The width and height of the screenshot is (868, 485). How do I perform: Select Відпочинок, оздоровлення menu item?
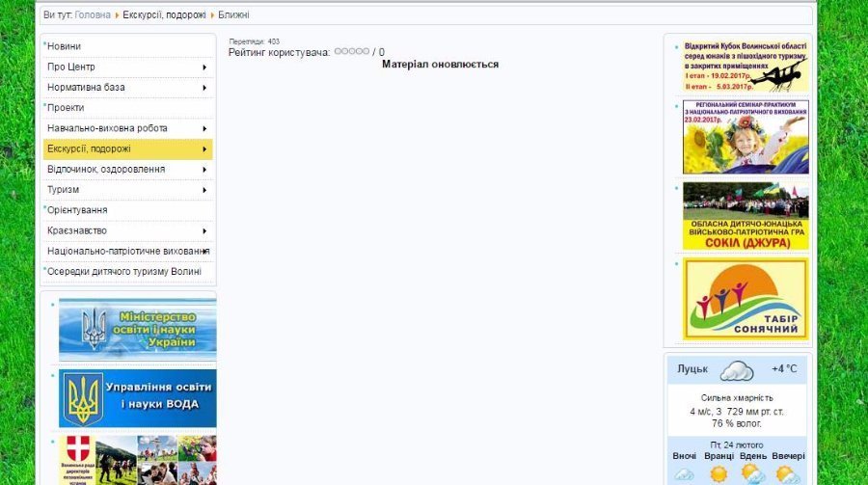click(x=106, y=170)
